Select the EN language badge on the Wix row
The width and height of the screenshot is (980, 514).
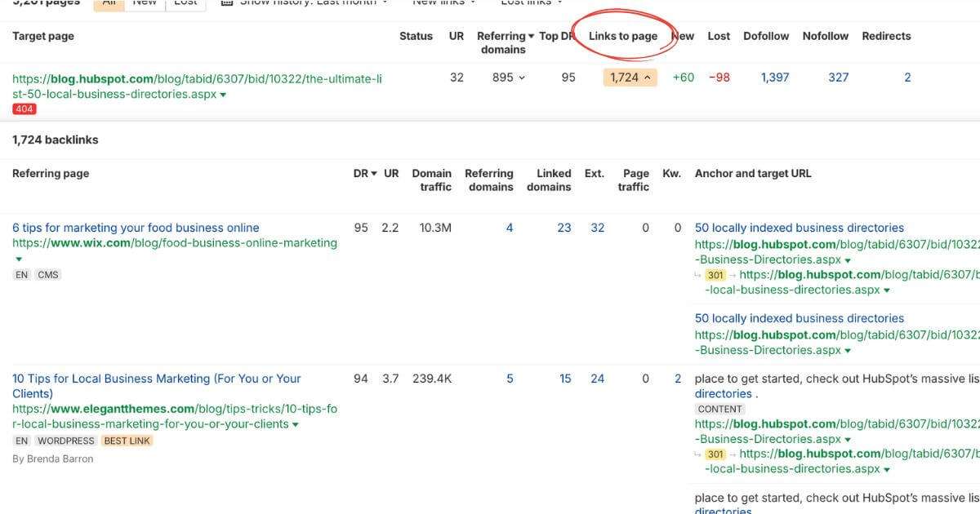click(x=21, y=274)
